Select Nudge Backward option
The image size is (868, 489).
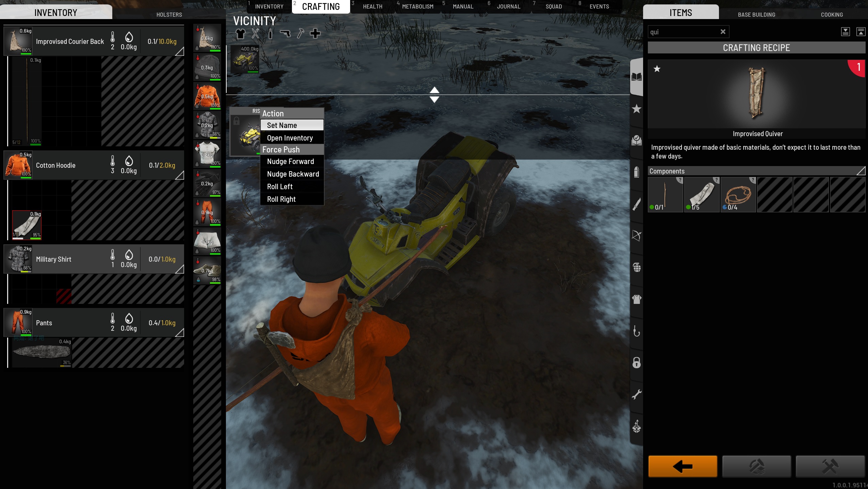point(292,174)
